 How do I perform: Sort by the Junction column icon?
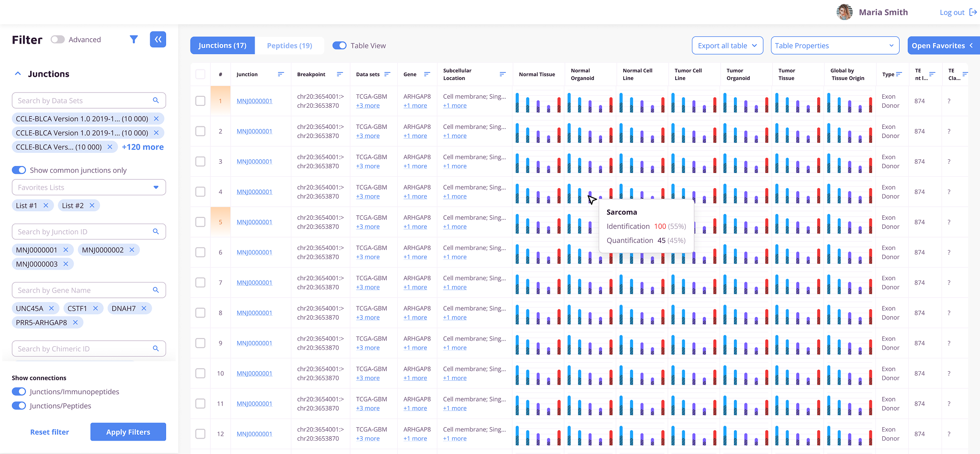(x=281, y=74)
